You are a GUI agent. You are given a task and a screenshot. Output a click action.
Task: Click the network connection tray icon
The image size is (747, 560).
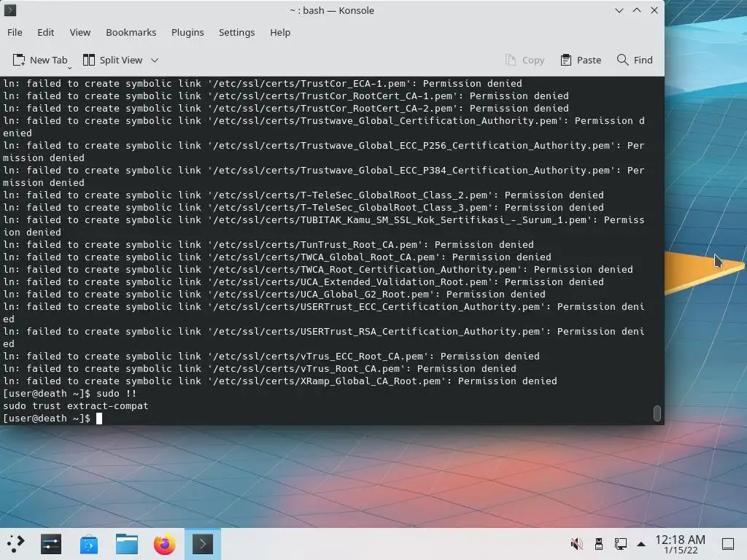click(x=620, y=543)
